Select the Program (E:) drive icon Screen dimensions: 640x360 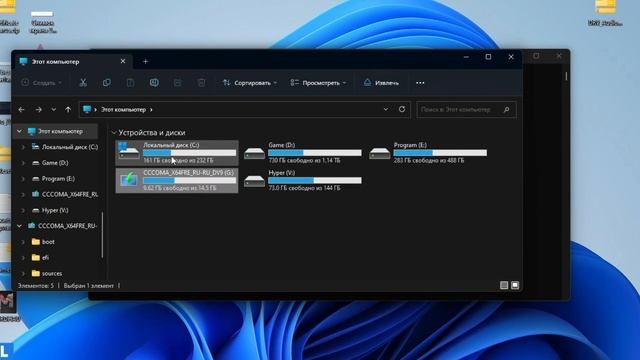click(380, 153)
